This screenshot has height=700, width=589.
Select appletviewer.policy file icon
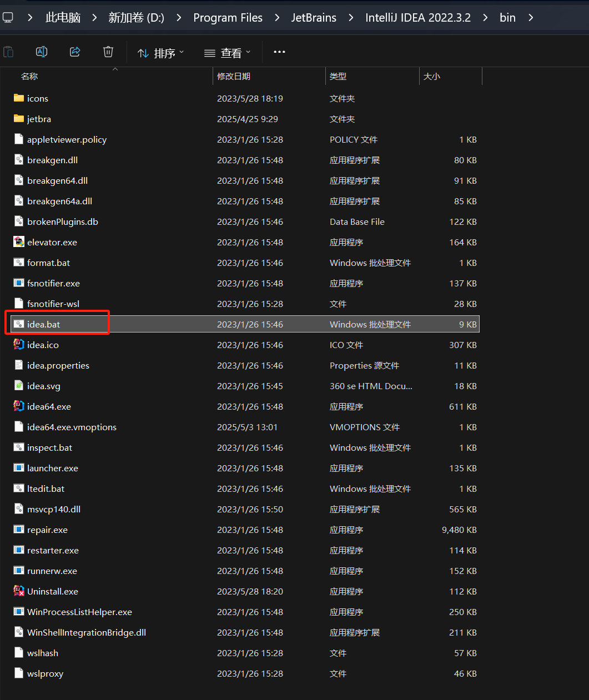pyautogui.click(x=19, y=139)
